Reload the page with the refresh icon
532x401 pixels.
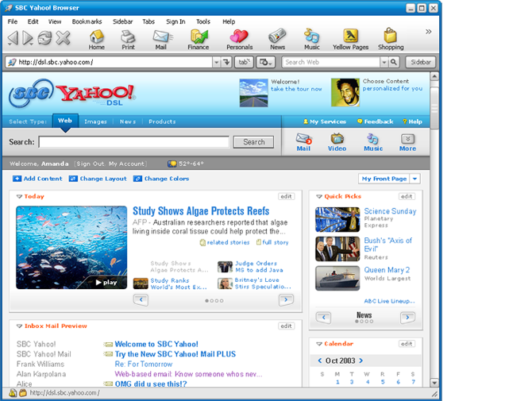point(44,37)
